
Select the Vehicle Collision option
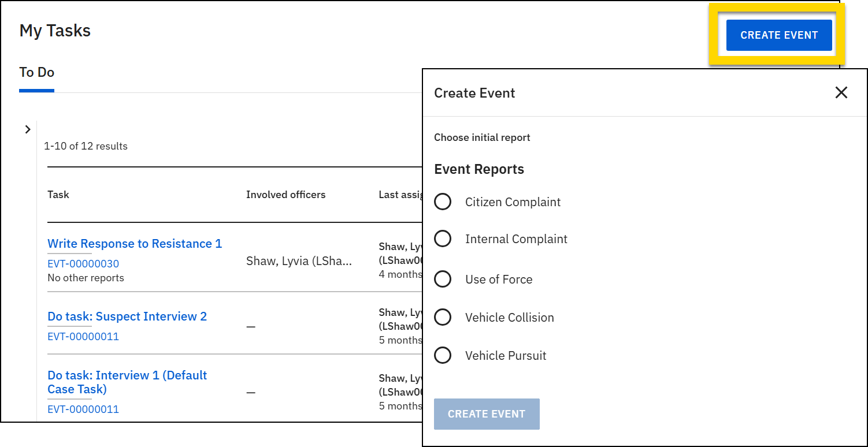click(x=443, y=317)
